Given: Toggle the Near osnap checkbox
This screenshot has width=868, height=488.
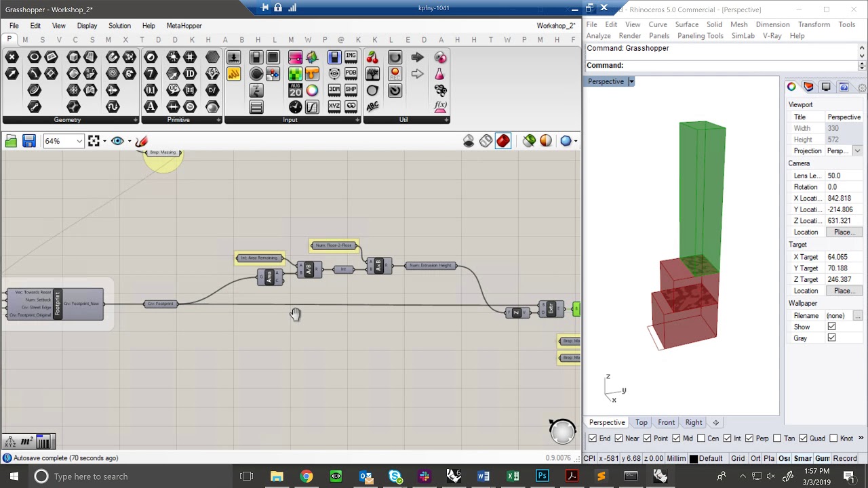Looking at the screenshot, I should coord(618,439).
